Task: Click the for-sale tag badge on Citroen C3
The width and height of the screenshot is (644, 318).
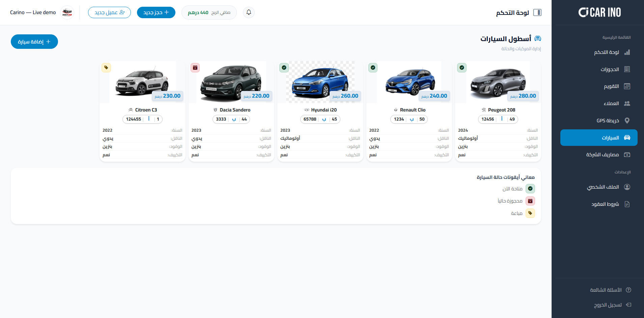Action: (x=106, y=68)
